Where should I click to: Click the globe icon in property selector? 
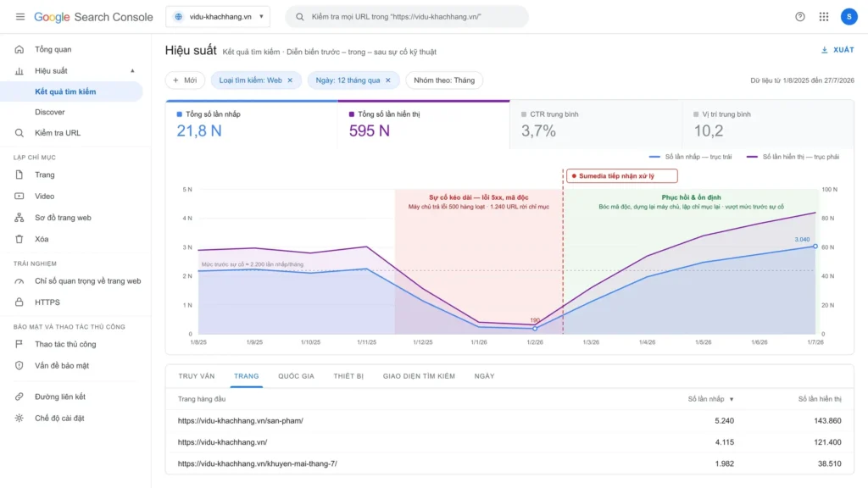coord(178,17)
